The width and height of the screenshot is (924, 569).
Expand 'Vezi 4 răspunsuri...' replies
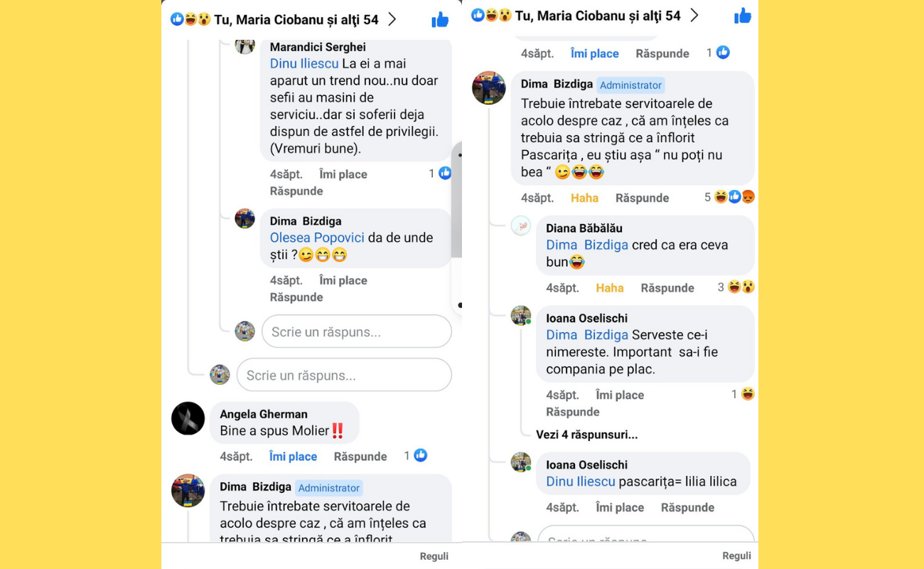point(586,435)
